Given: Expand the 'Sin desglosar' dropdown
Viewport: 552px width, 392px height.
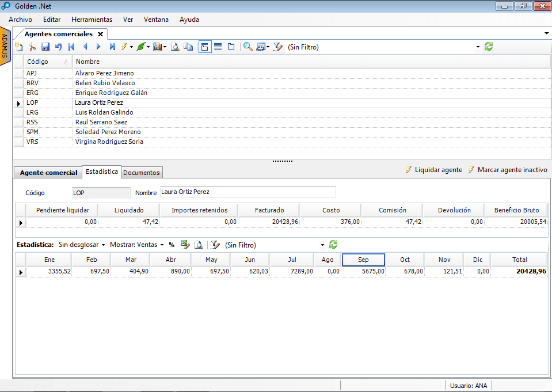Looking at the screenshot, I should (82, 245).
